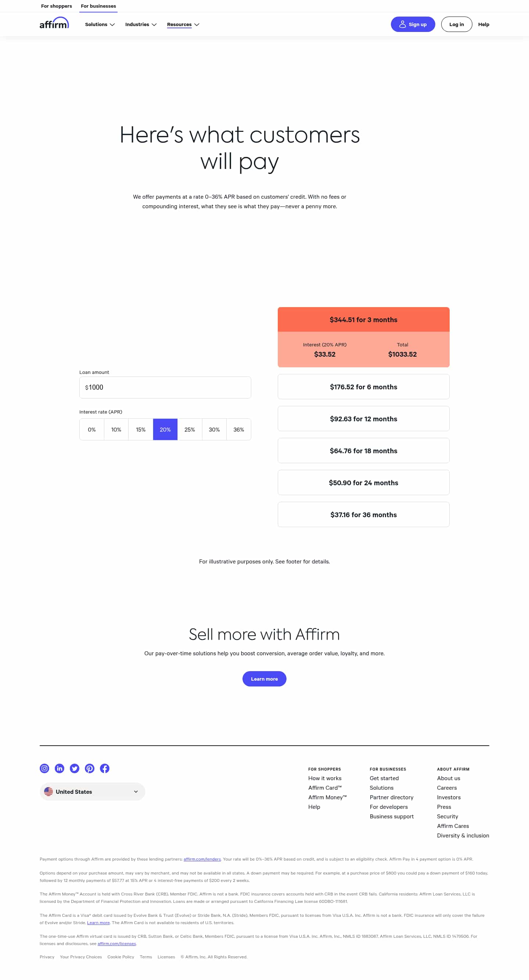Select the 25% APR rate on the selector
Screen dimensions: 529x980
pos(190,429)
